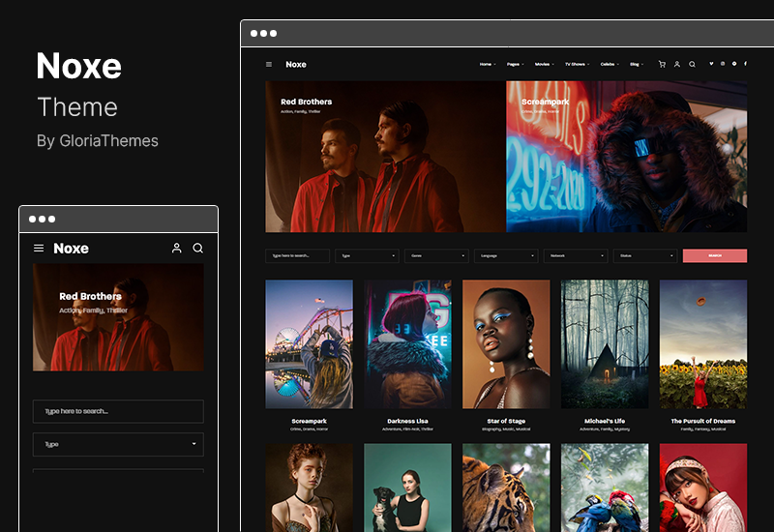Open the Vimeo social icon in desktop header
The image size is (774, 532).
711,64
